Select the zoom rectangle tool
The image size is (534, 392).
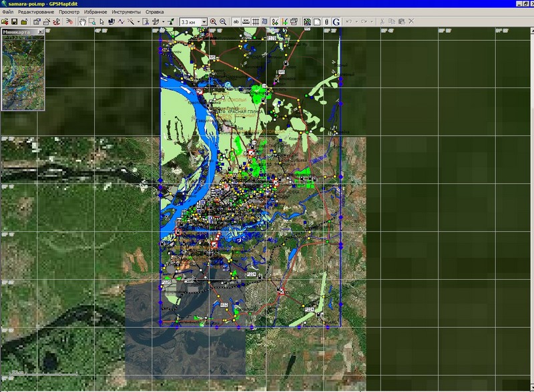tap(91, 21)
